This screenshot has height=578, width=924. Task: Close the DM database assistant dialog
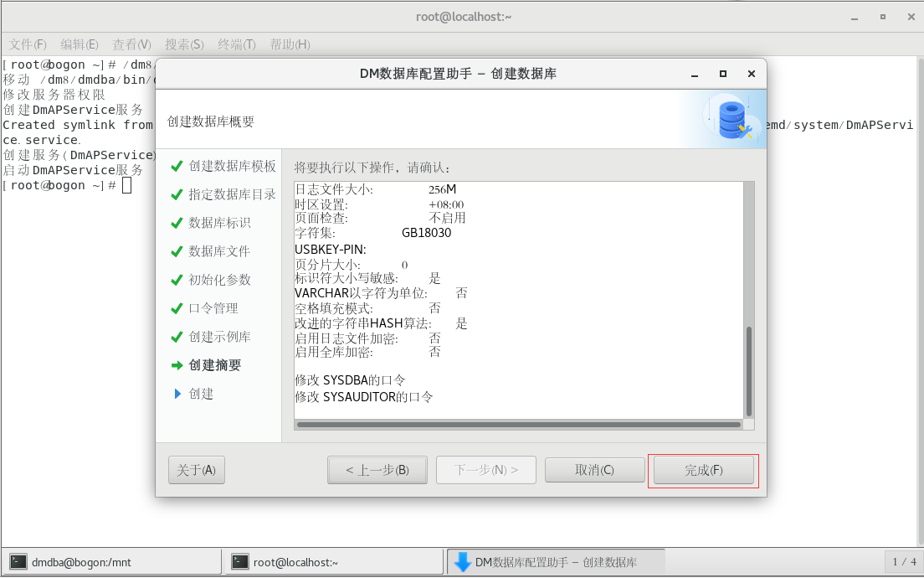click(x=752, y=74)
